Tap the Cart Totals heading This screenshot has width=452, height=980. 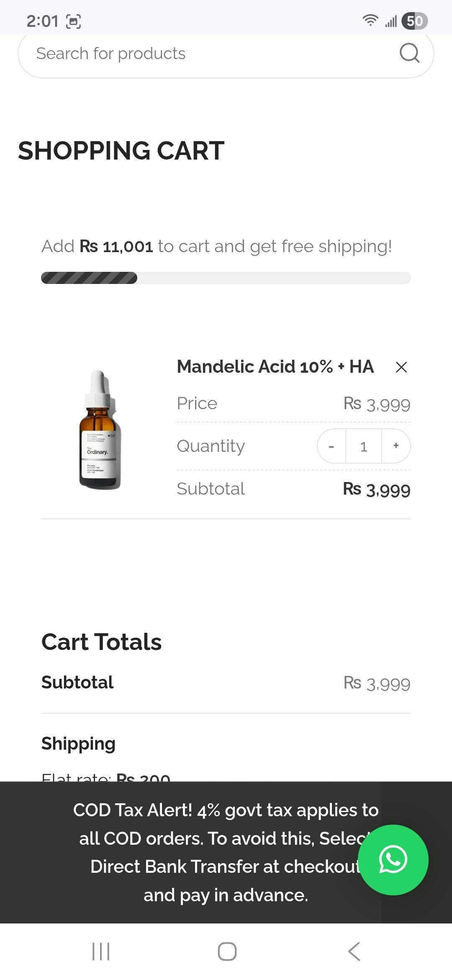coord(102,642)
